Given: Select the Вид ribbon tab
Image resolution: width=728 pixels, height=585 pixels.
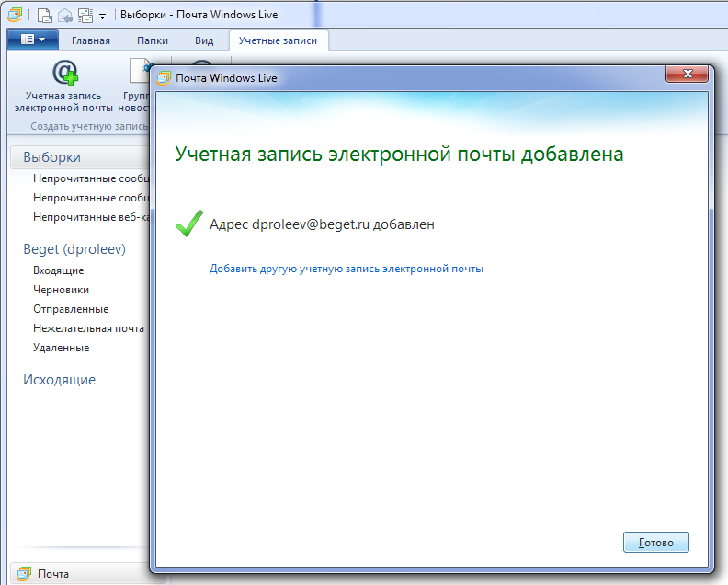Looking at the screenshot, I should [204, 40].
